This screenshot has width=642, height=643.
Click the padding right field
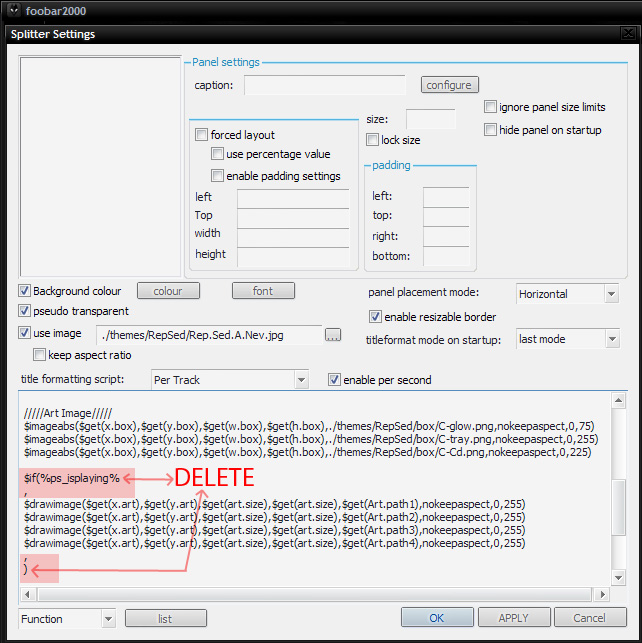point(446,237)
